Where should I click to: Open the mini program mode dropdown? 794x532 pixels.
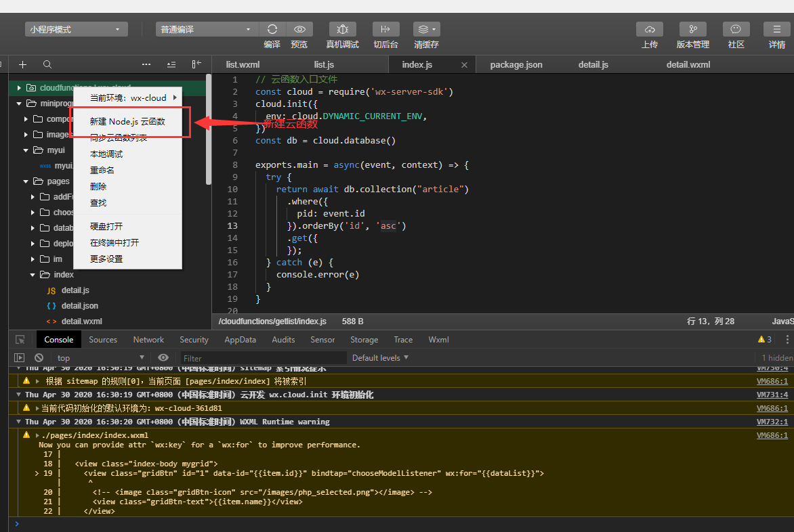point(77,29)
